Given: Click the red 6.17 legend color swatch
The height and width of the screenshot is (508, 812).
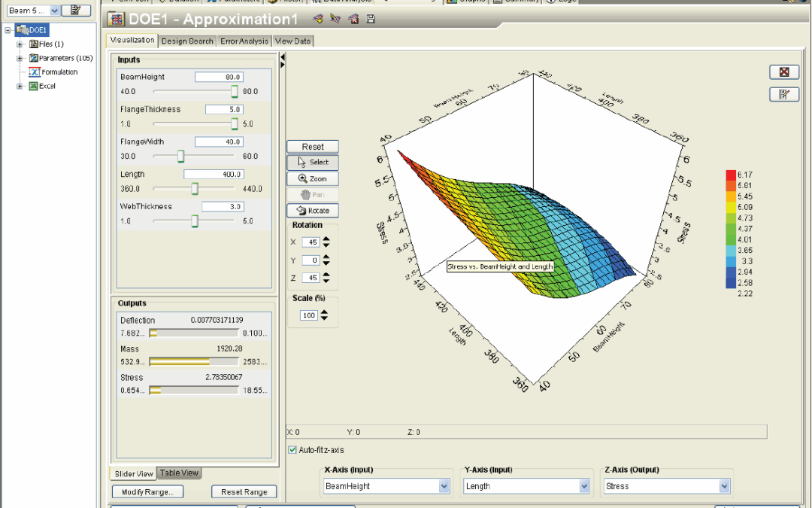Looking at the screenshot, I should [x=731, y=175].
